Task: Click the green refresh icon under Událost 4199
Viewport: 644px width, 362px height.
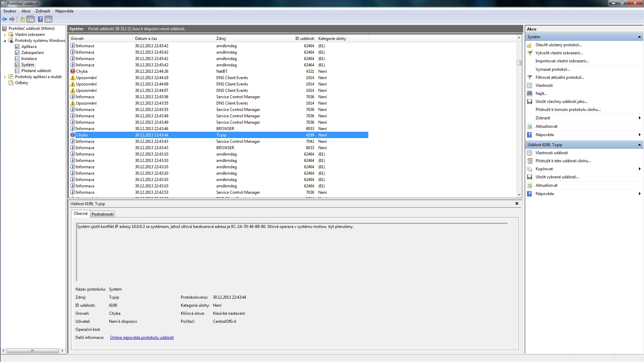Action: (530, 185)
